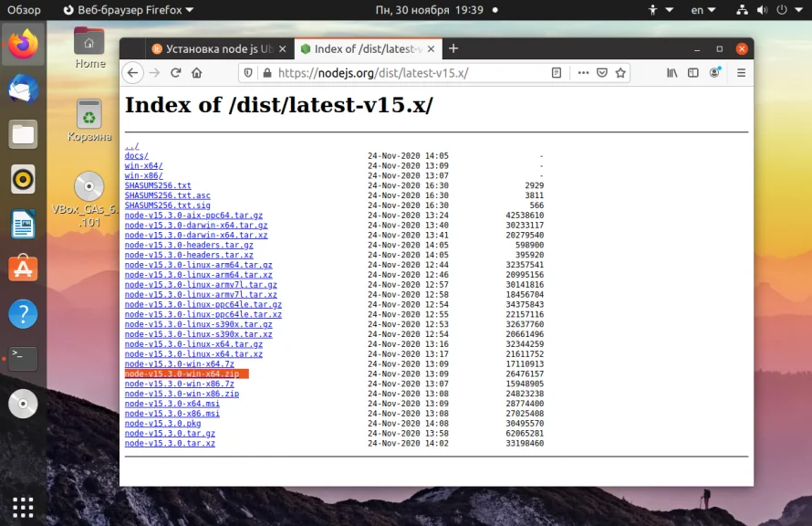This screenshot has height=526, width=812.
Task: Go back with the browser back arrow
Action: click(x=132, y=73)
